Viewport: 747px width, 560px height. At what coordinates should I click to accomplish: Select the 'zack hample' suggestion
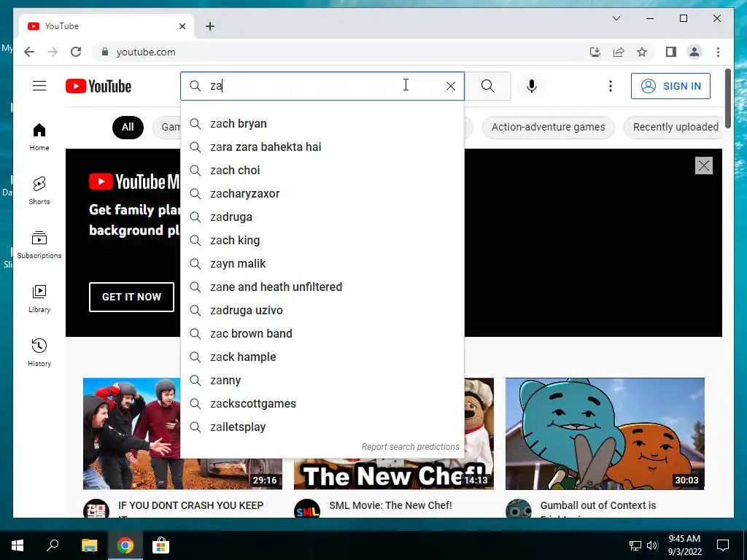click(322, 357)
